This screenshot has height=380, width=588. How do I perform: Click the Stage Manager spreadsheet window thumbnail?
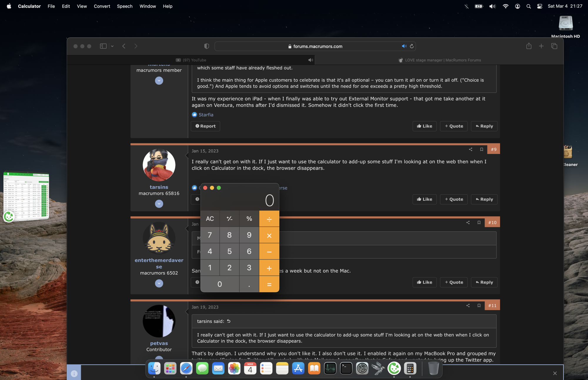tap(26, 195)
